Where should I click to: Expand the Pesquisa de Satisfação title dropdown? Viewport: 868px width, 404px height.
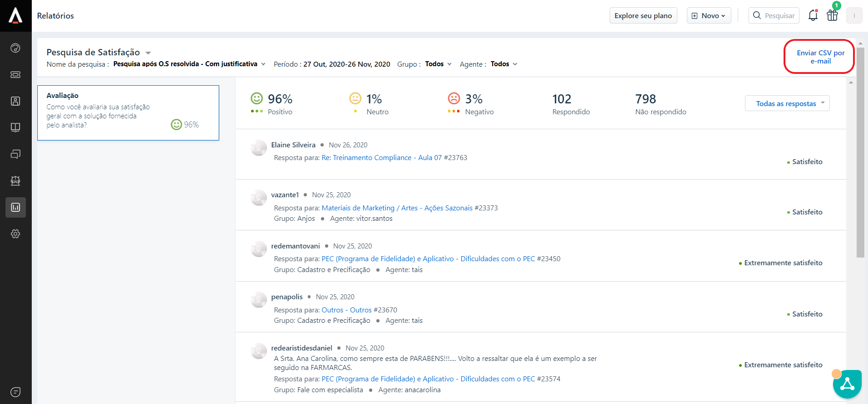pyautogui.click(x=148, y=53)
